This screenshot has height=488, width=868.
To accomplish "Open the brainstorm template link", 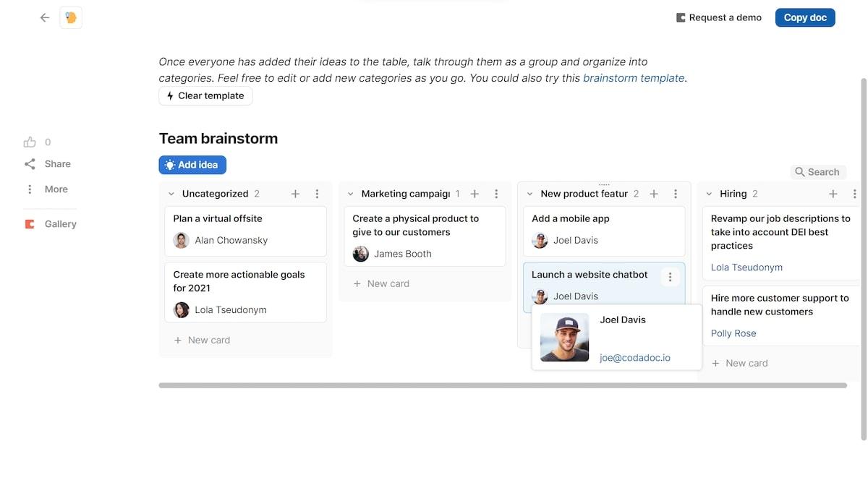I will 633,78.
